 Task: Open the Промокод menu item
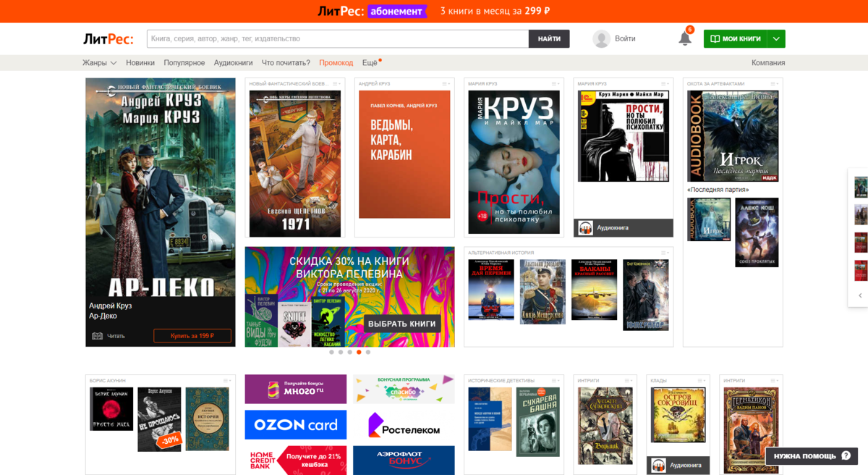tap(336, 63)
